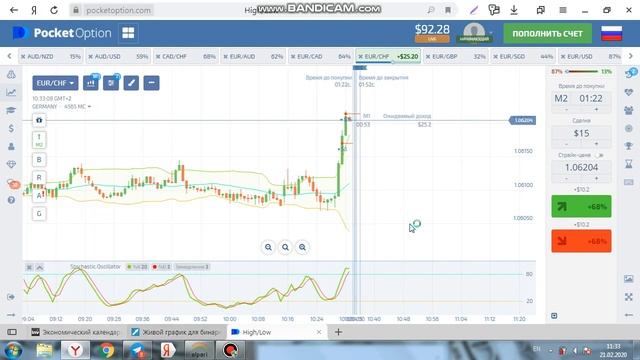Open the hourglass pending trades icon
The width and height of the screenshot is (640, 360).
tap(629, 164)
